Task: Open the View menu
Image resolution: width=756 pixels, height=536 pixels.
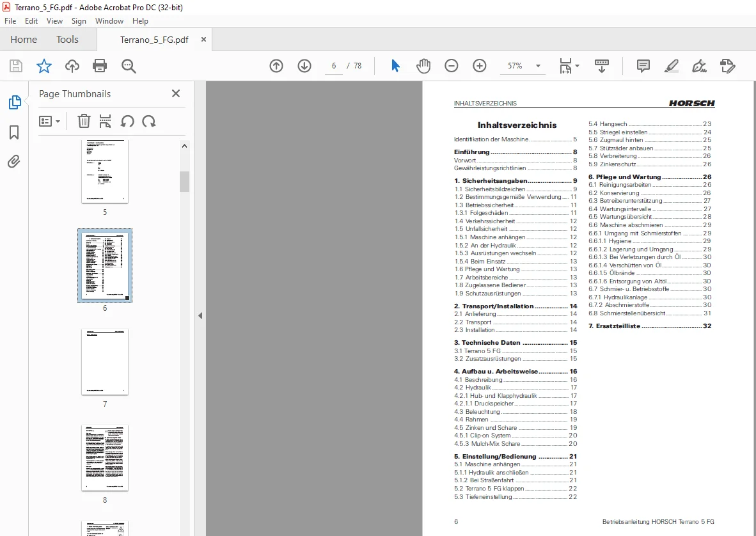Action: point(54,20)
